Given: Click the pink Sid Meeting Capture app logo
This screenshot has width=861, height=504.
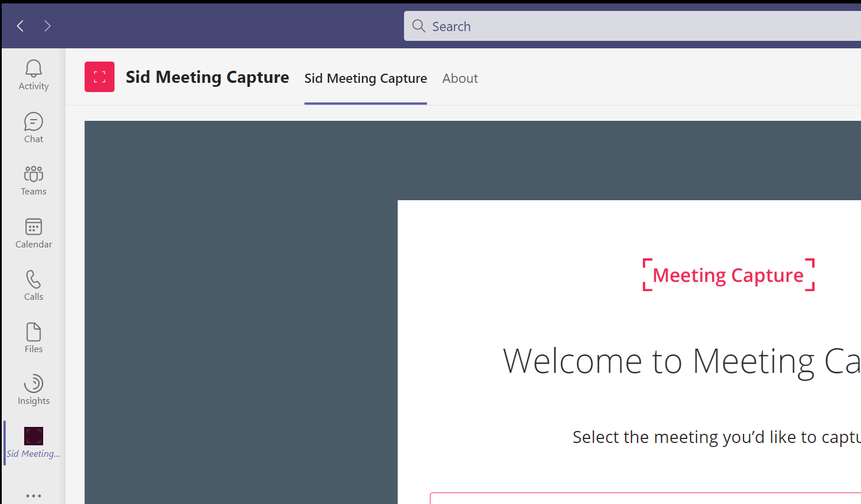Looking at the screenshot, I should point(100,77).
